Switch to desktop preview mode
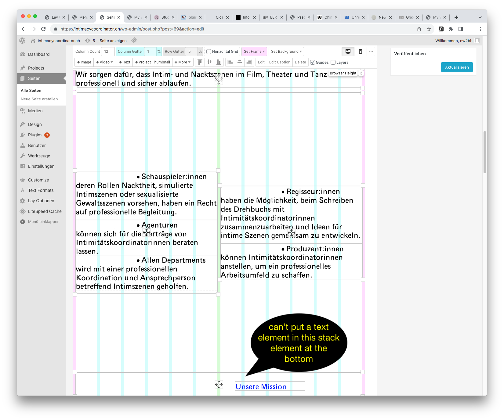The width and height of the screenshot is (504, 420). coord(348,52)
